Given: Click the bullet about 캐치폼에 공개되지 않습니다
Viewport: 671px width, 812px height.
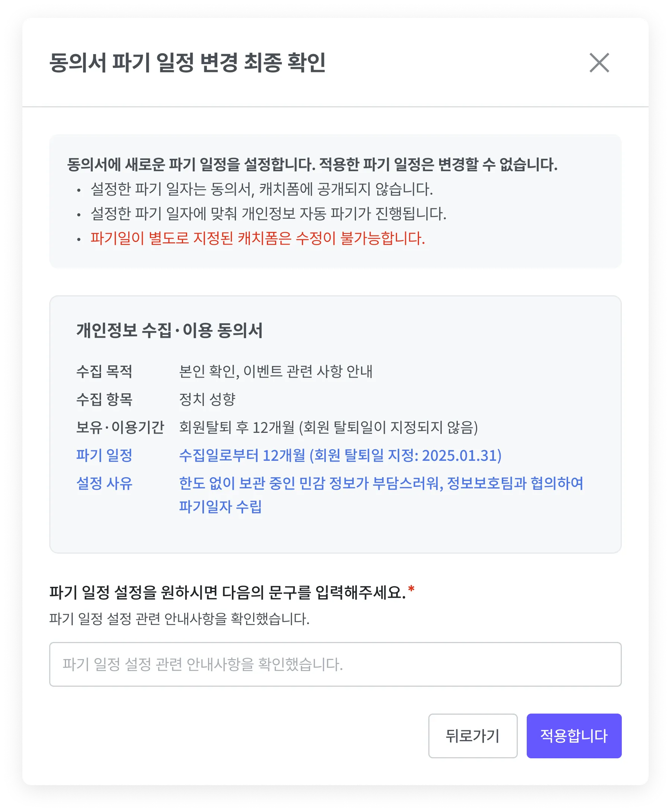Looking at the screenshot, I should coord(262,189).
